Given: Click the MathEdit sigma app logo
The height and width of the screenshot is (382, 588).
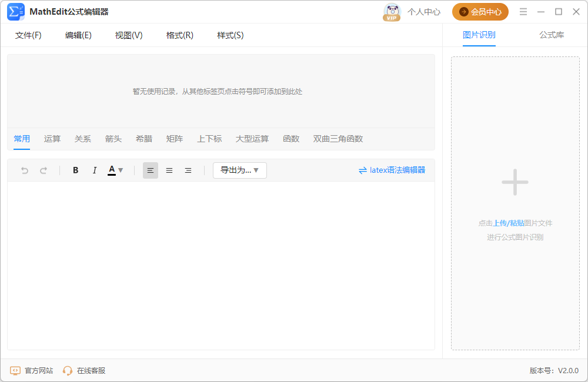Looking at the screenshot, I should click(16, 12).
